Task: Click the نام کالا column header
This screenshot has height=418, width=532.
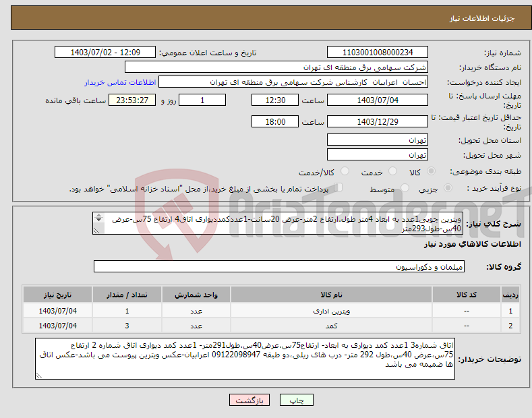Action: click(331, 295)
